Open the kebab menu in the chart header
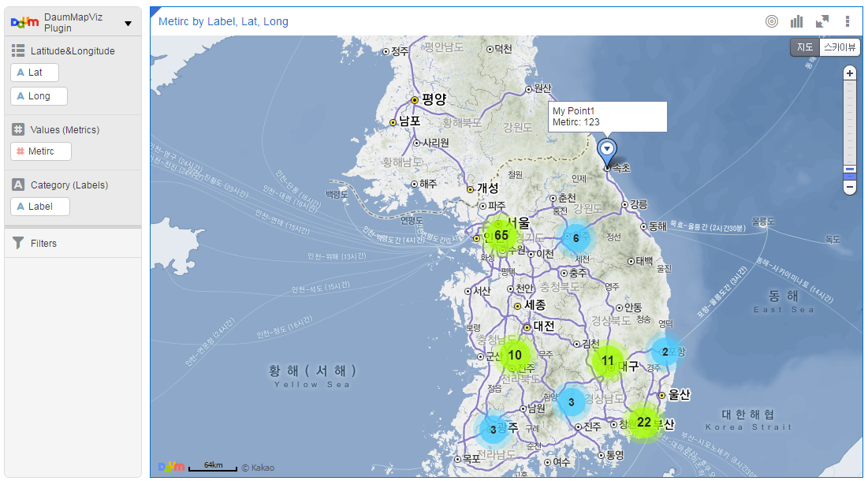Viewport: 868px width, 481px height. point(848,21)
